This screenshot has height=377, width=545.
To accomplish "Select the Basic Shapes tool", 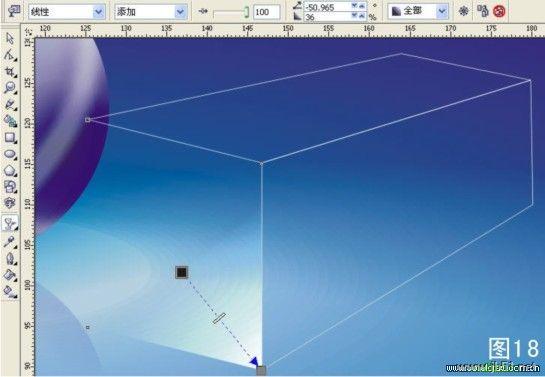I will pyautogui.click(x=10, y=187).
